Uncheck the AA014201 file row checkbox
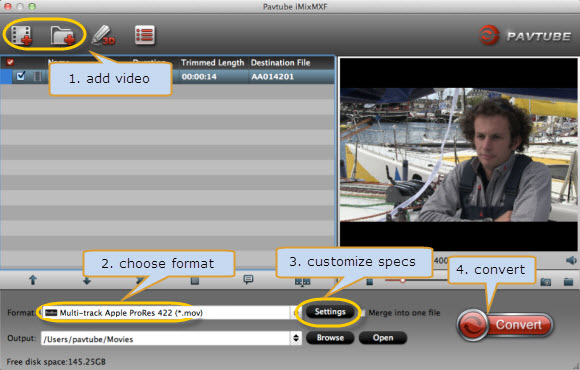 tap(21, 76)
